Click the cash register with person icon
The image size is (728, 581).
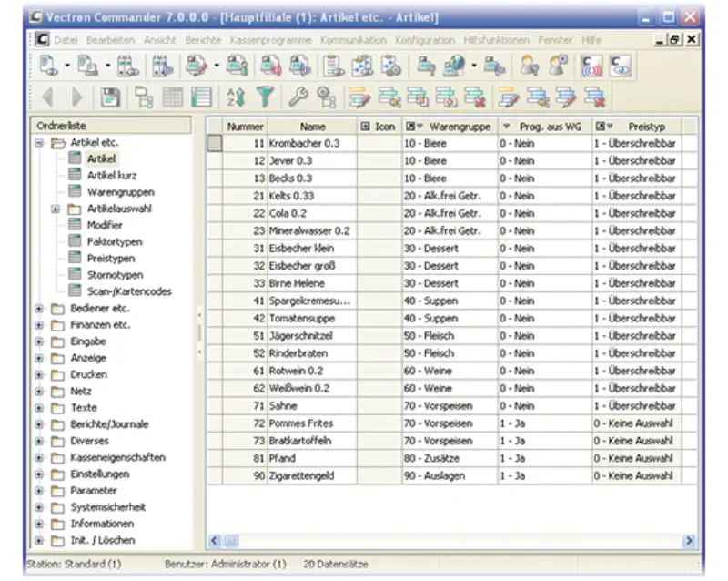[237, 66]
